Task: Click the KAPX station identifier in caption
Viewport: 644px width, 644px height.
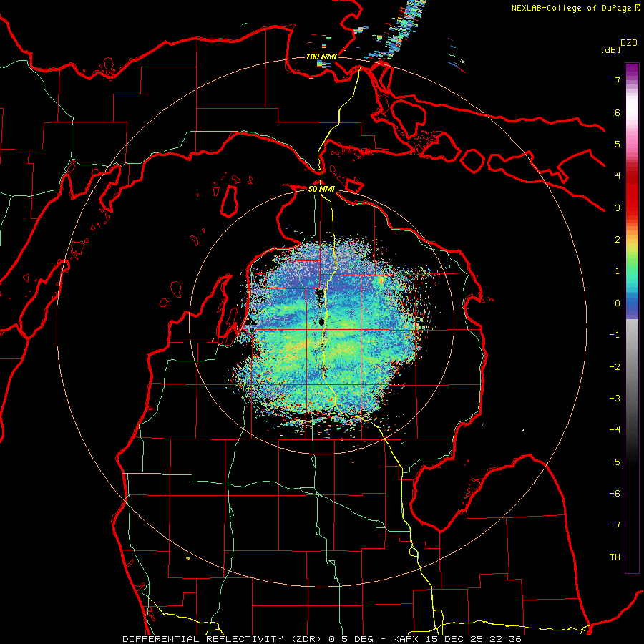Action: point(405,639)
